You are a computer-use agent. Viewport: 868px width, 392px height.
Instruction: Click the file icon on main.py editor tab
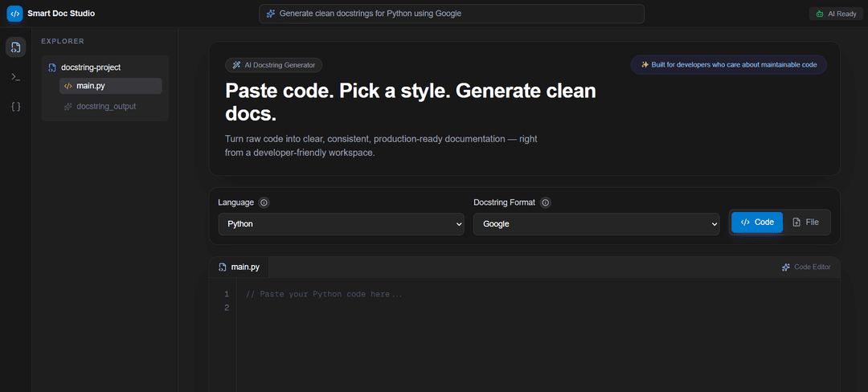(x=223, y=267)
